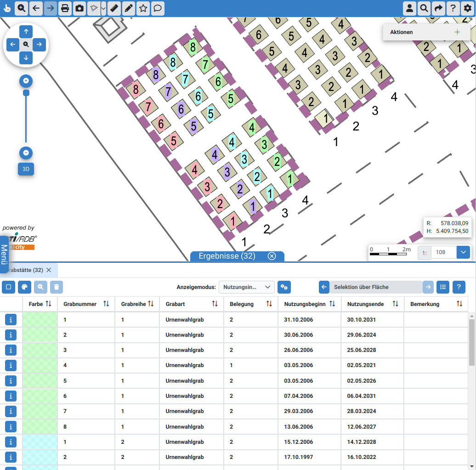Switch map to 3D view
This screenshot has height=470, width=476.
click(x=26, y=169)
